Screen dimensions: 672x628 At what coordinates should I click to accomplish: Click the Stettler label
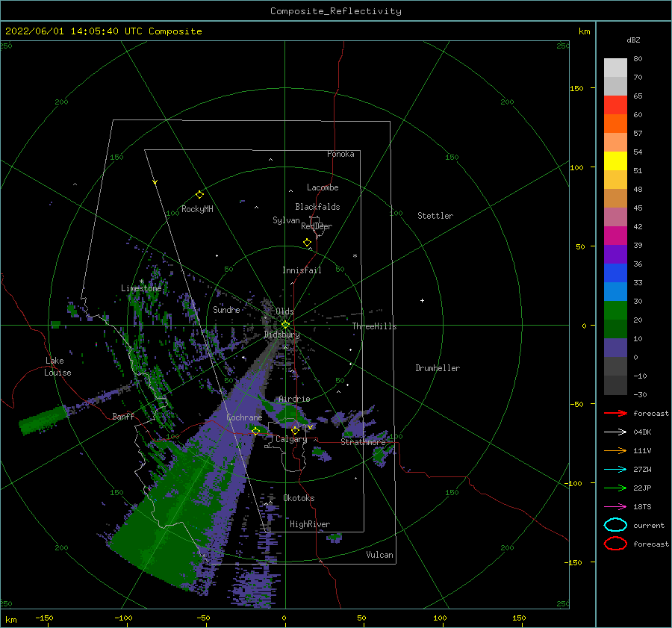click(x=435, y=216)
